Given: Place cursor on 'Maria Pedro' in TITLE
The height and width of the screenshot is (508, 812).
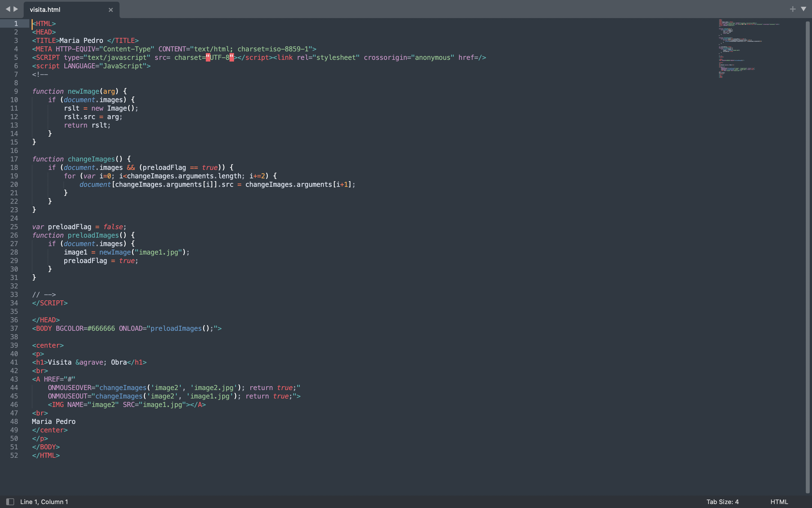Looking at the screenshot, I should coord(81,40).
